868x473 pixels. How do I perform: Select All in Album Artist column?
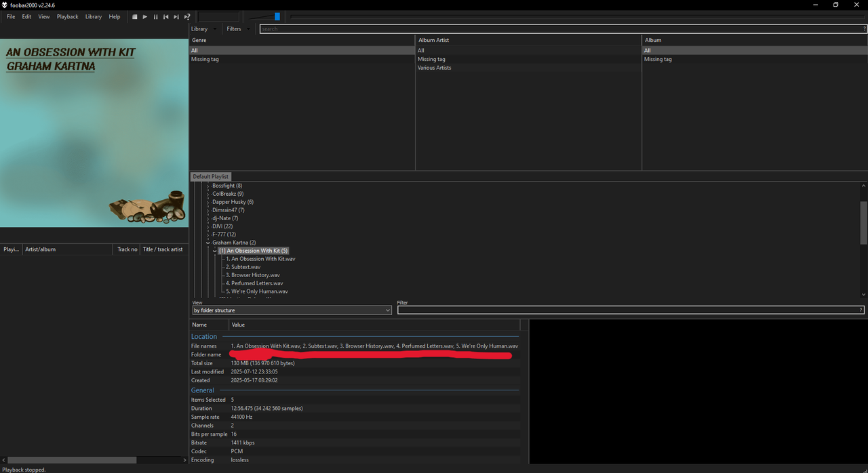(x=528, y=50)
